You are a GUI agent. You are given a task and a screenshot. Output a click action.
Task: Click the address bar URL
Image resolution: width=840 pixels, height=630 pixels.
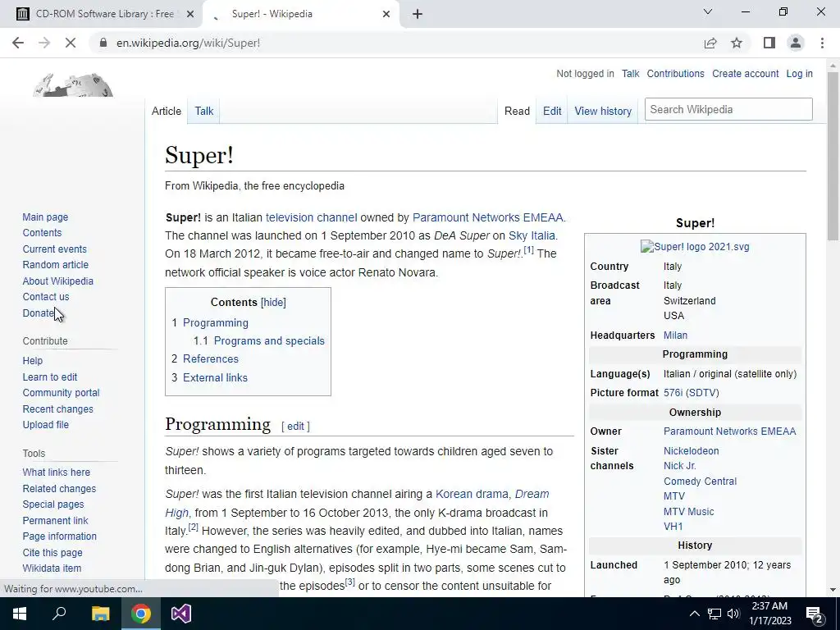click(188, 43)
